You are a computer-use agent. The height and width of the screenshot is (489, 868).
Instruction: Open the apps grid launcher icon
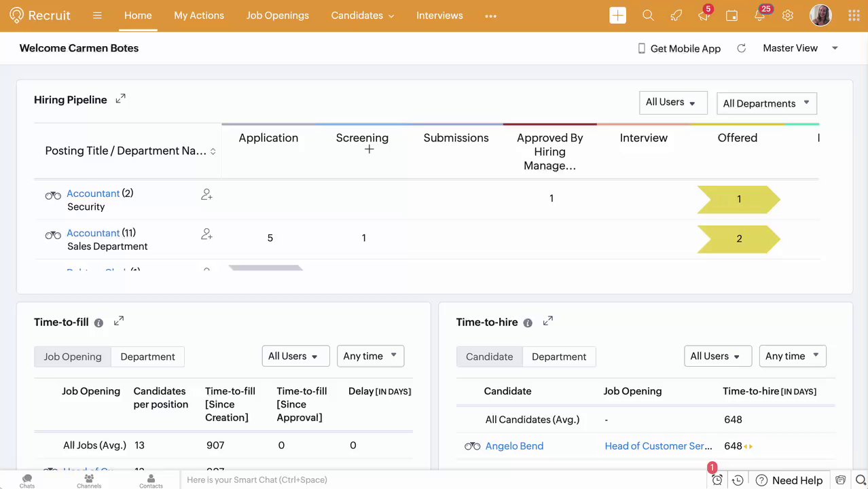tap(854, 16)
